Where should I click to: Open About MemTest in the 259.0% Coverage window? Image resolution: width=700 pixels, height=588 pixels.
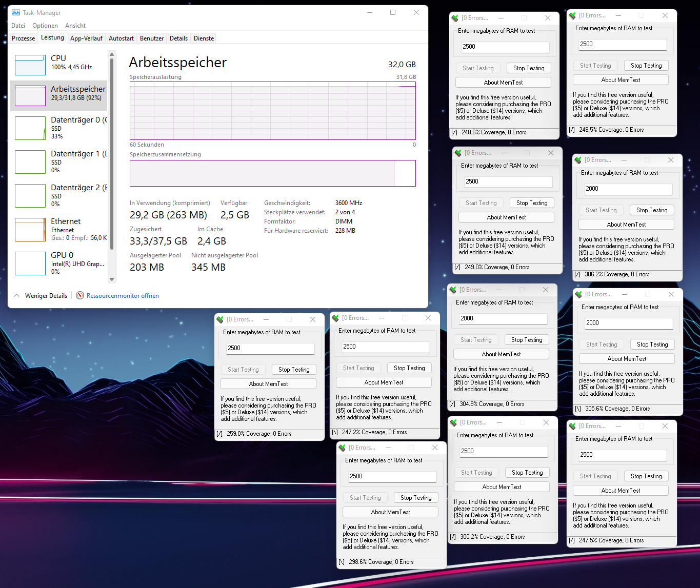pos(268,384)
